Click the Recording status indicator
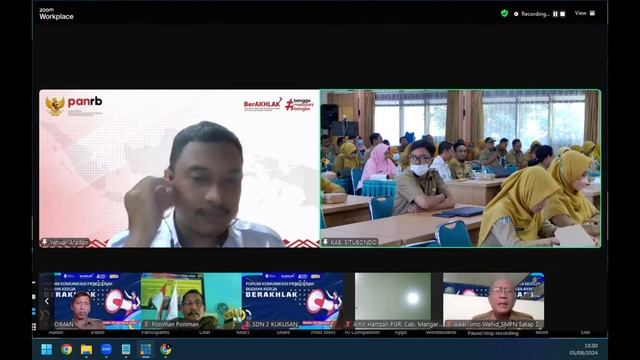This screenshot has height=360, width=640. [531, 14]
